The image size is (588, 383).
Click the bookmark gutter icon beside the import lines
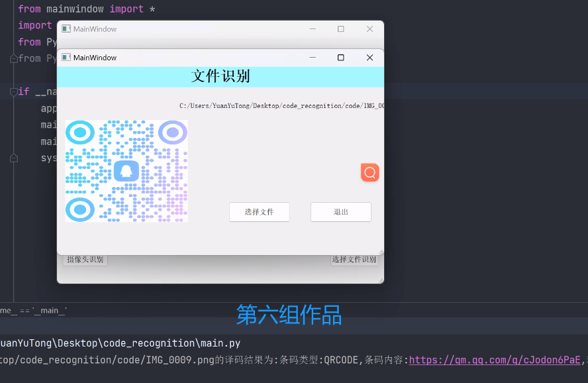[x=13, y=58]
